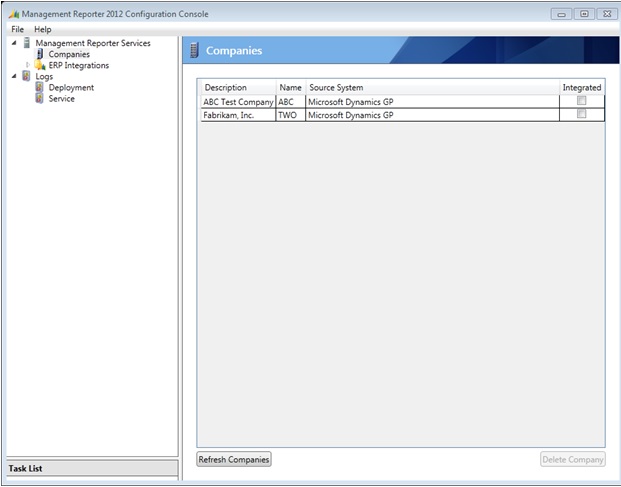Click the ERP Integrations folder icon

point(40,65)
